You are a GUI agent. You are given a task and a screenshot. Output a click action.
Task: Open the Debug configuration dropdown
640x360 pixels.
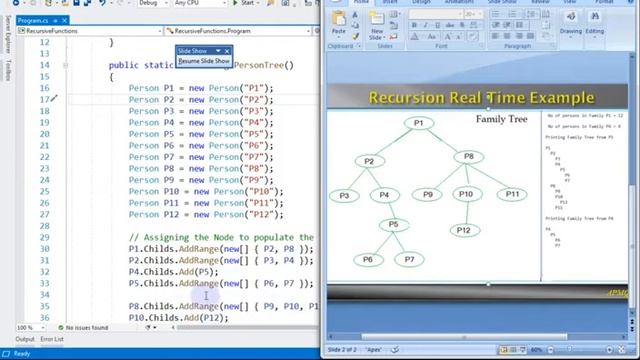point(153,3)
